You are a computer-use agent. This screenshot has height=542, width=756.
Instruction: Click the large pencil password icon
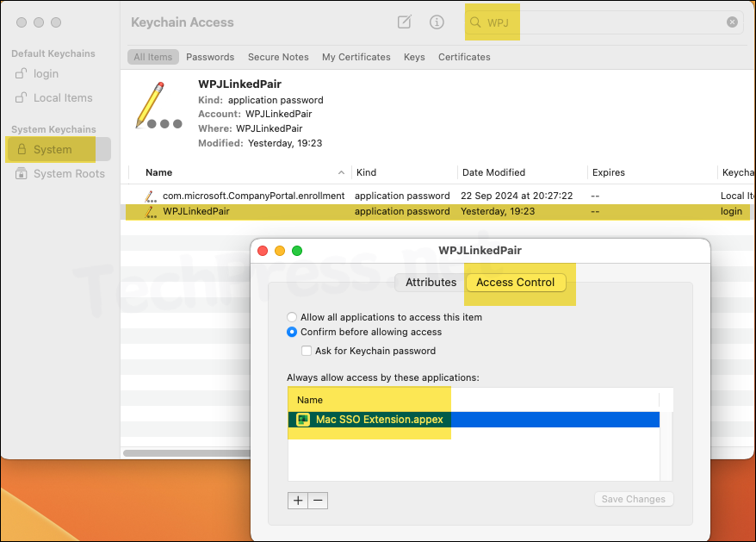(158, 106)
